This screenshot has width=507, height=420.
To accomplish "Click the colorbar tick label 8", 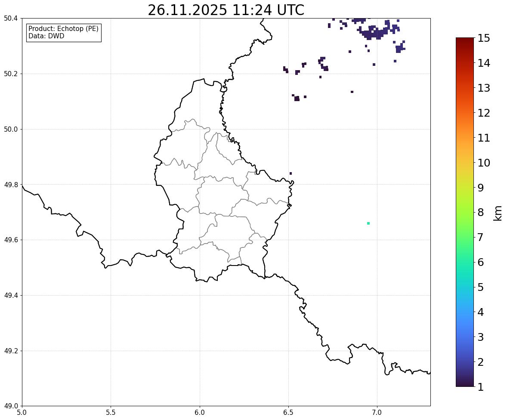I will coord(480,213).
